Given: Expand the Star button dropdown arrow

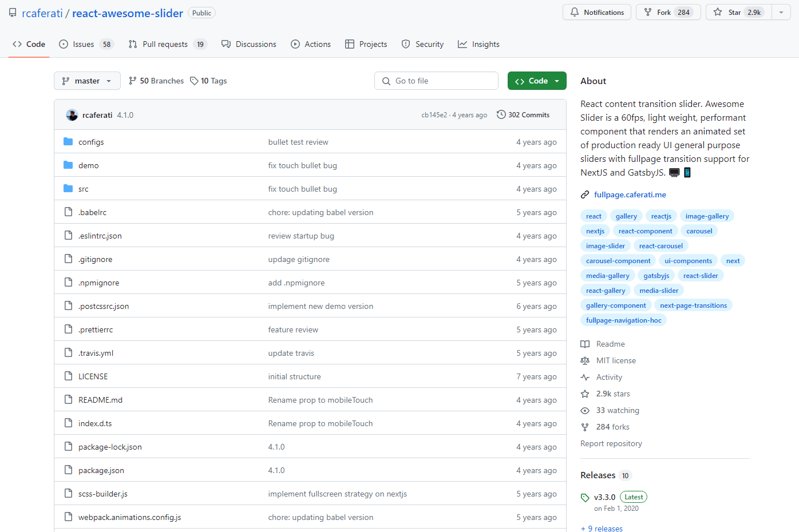Looking at the screenshot, I should (x=781, y=12).
